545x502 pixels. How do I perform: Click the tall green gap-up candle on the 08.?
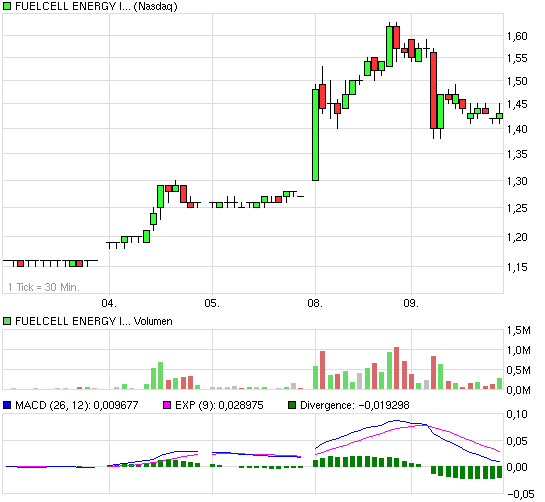coord(315,135)
